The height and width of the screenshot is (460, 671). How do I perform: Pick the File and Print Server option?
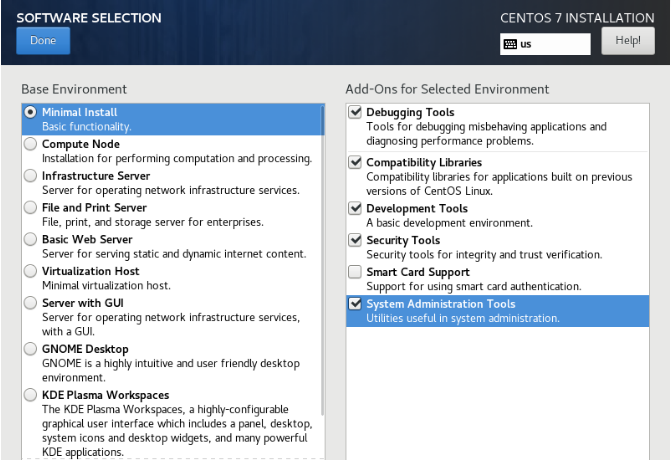tap(30, 208)
